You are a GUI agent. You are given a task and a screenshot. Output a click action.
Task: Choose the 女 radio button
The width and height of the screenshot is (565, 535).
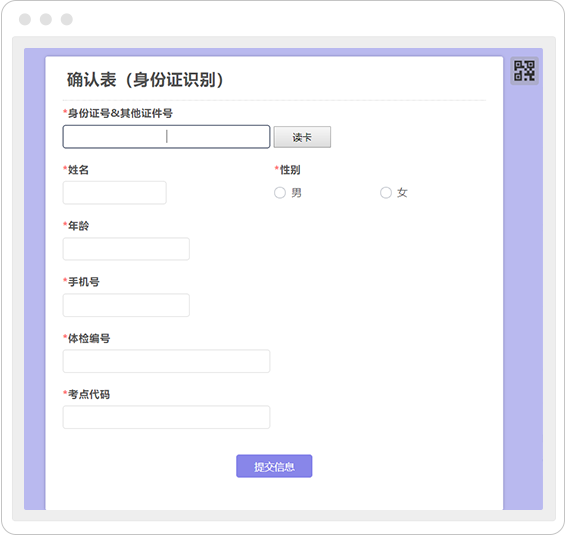tap(386, 193)
